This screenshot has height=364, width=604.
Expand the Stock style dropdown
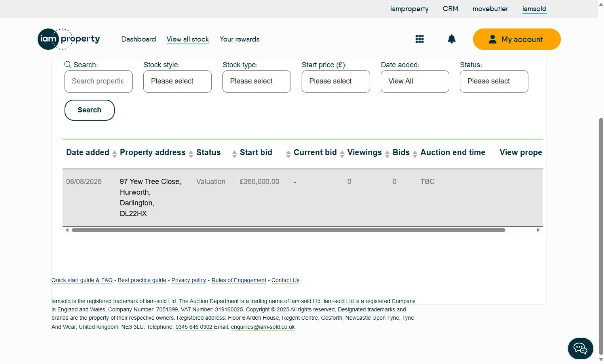point(177,82)
